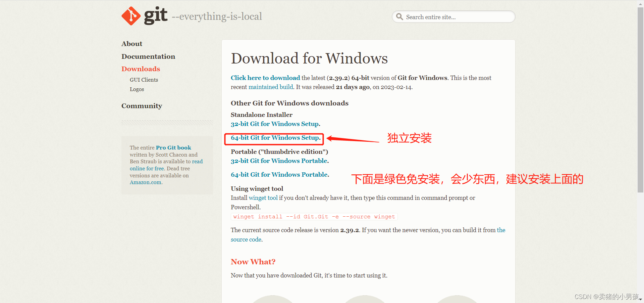
Task: Open the About section
Action: [132, 44]
